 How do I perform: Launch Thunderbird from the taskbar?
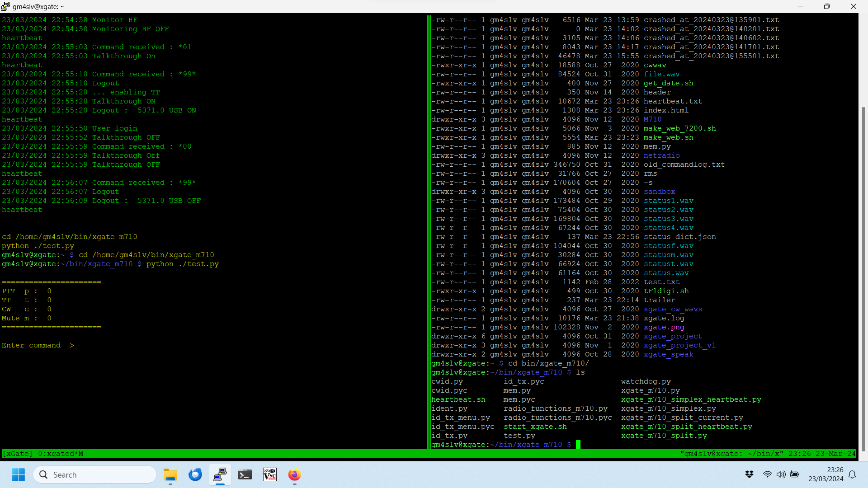(x=195, y=474)
